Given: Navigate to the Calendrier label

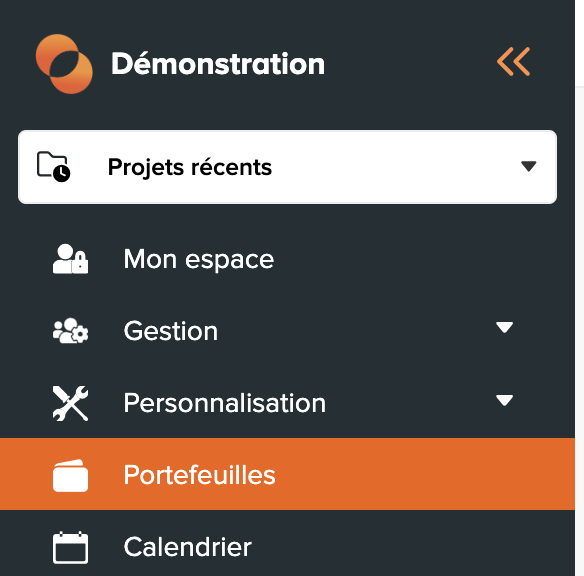Looking at the screenshot, I should [x=188, y=547].
